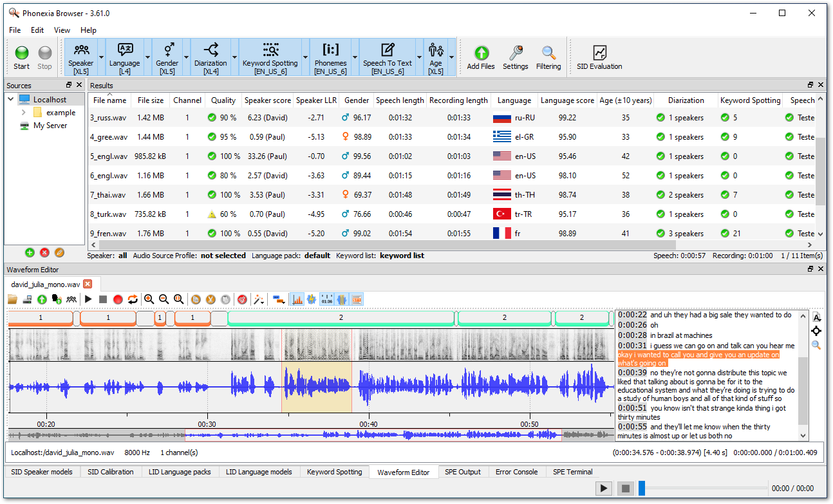Expand the example folder in Sources
The height and width of the screenshot is (504, 833).
tap(24, 113)
